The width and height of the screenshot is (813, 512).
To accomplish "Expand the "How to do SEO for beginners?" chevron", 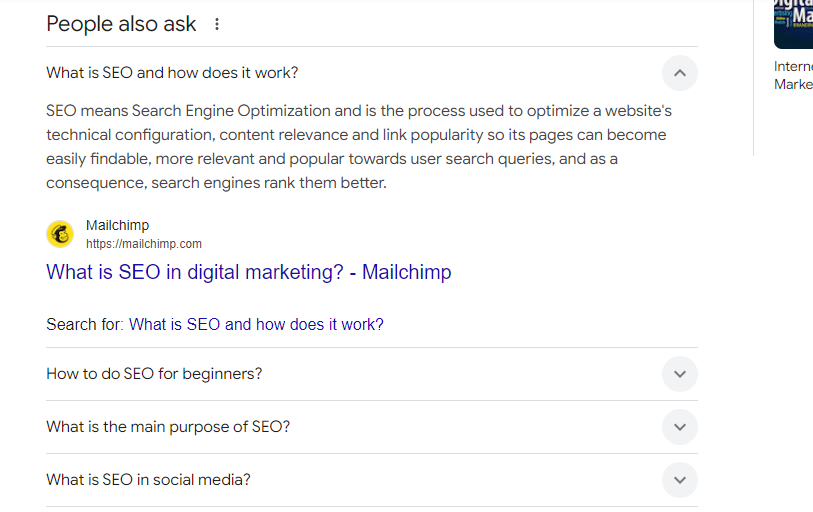I will [679, 374].
